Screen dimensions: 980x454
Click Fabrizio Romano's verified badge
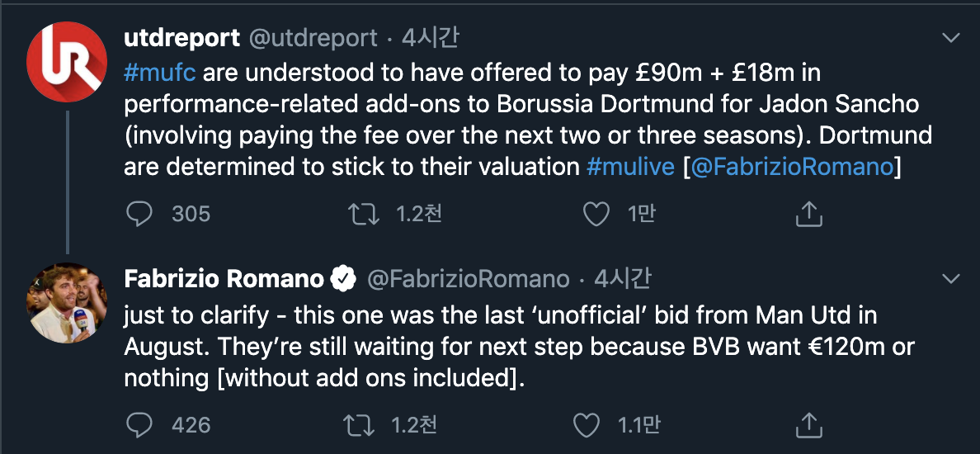point(342,279)
